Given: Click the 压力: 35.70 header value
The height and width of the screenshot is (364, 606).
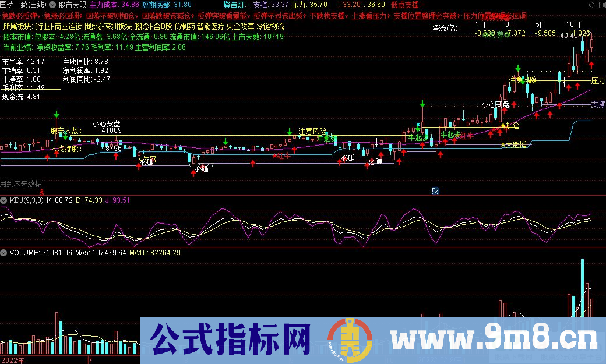Looking at the screenshot, I should [x=309, y=5].
